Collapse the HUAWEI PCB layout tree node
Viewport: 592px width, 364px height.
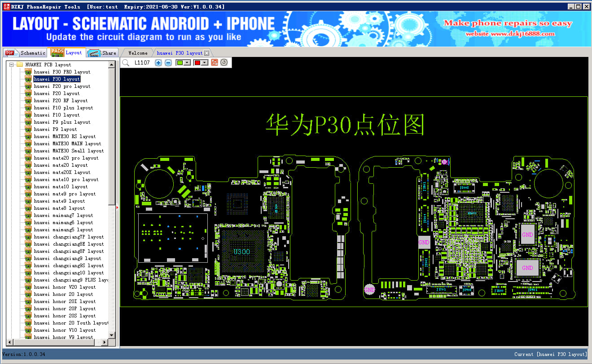[x=11, y=65]
